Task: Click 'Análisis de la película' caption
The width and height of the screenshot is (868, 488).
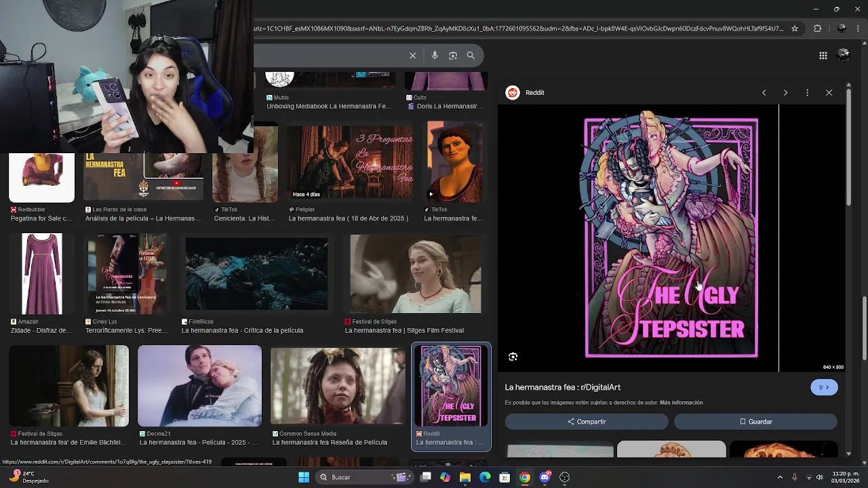Action: [142, 219]
